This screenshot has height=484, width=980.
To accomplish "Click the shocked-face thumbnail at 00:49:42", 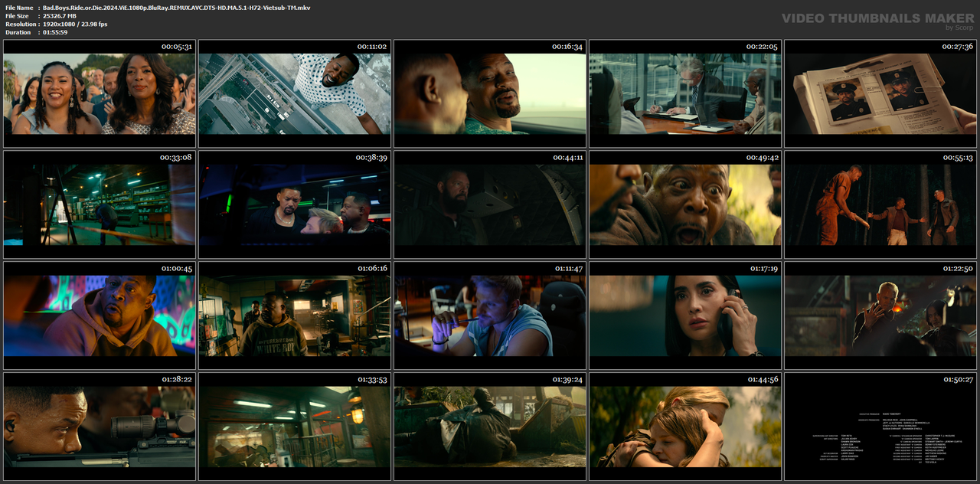I will (685, 204).
